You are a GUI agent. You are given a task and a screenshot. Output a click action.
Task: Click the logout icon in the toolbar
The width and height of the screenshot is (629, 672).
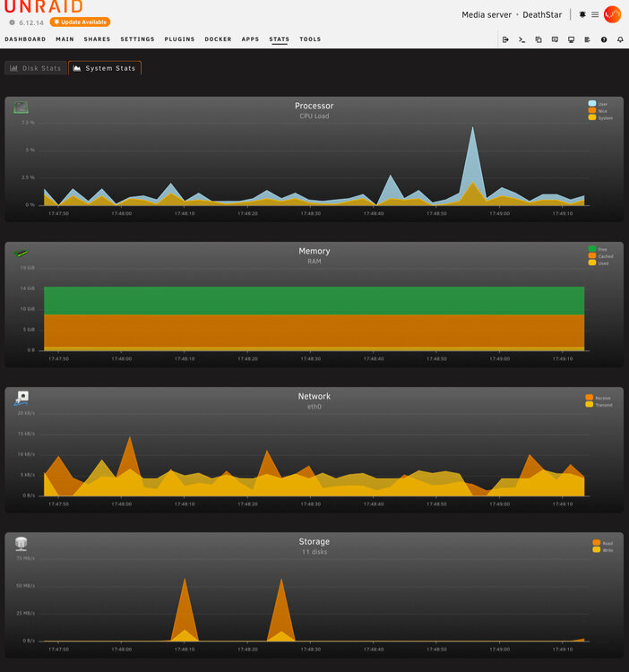[x=505, y=39]
